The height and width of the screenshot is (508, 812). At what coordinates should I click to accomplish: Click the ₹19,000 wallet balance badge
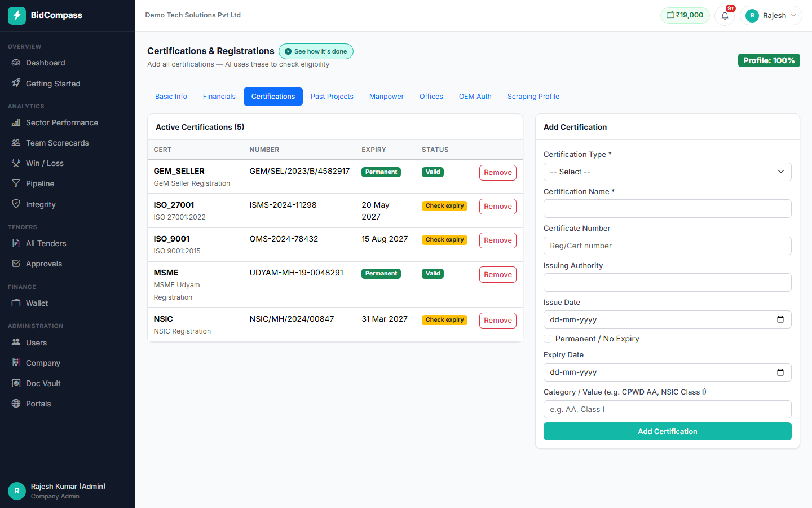pos(685,15)
